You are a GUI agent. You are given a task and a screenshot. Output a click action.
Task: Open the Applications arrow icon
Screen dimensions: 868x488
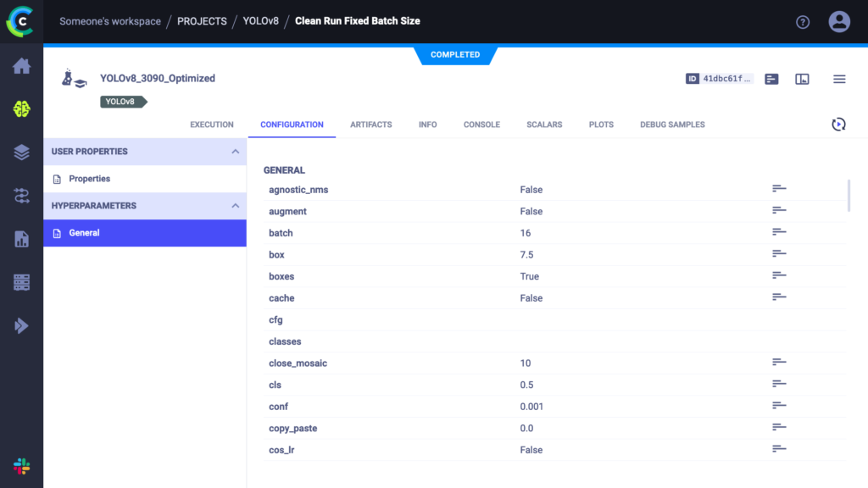[x=21, y=325]
